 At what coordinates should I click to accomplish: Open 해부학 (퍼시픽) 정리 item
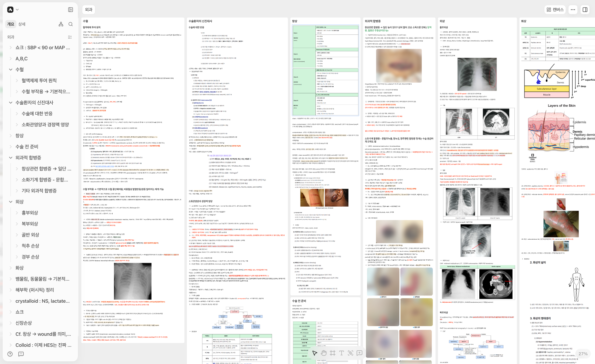[x=34, y=290]
